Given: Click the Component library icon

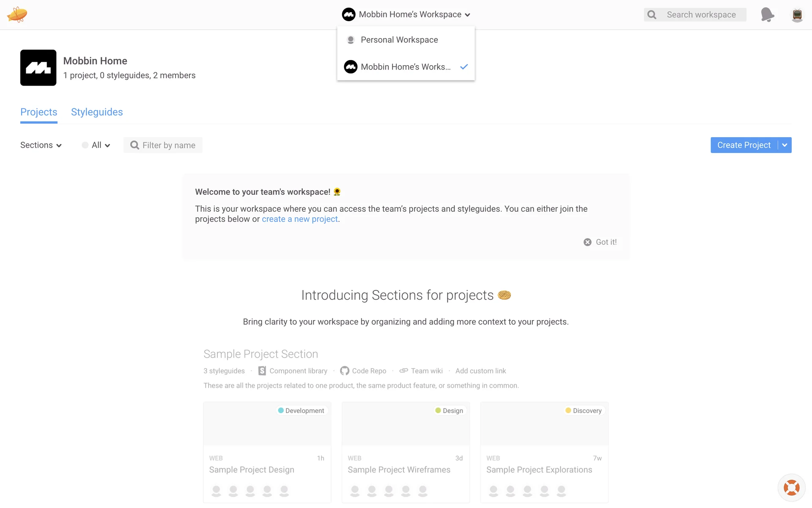Looking at the screenshot, I should point(262,371).
